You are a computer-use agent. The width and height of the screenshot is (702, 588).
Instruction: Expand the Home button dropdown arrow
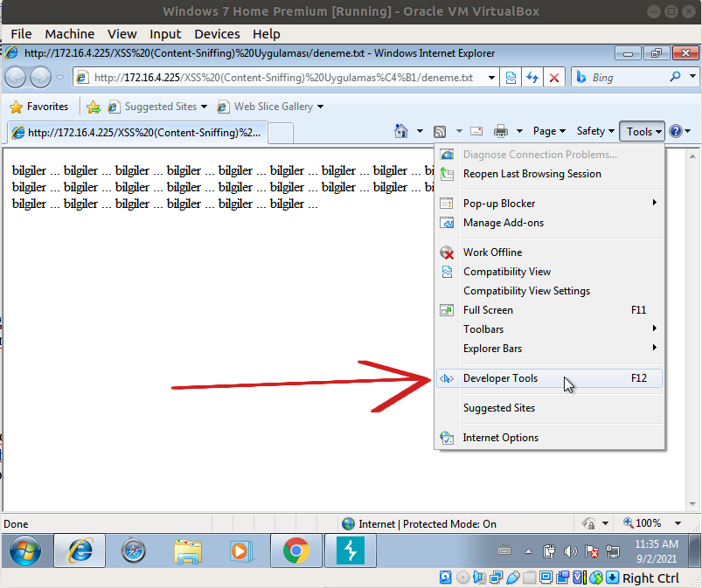coord(420,131)
